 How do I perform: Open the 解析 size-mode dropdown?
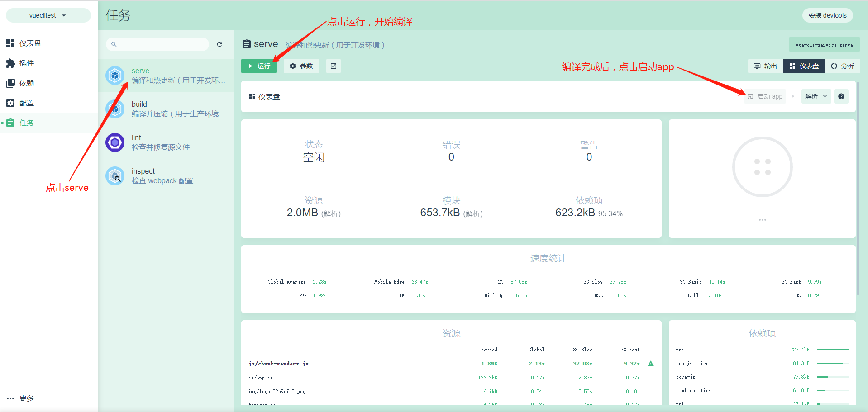pyautogui.click(x=816, y=96)
